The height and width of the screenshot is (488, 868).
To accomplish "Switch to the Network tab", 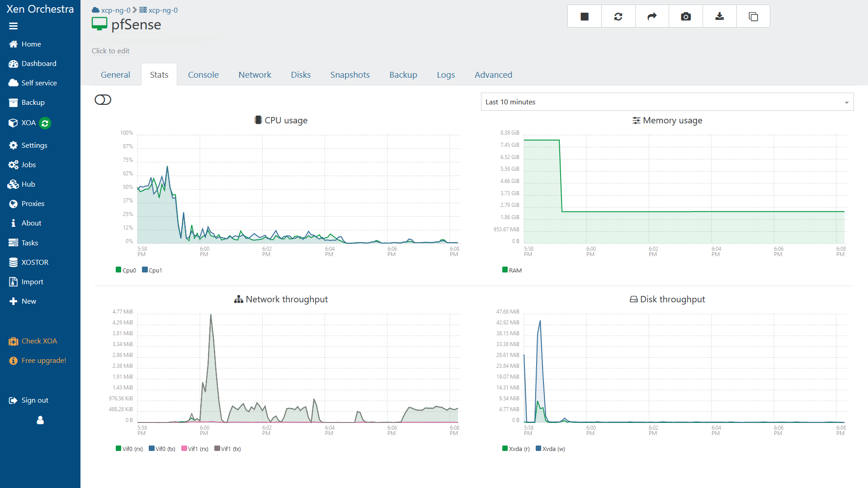I will (x=255, y=75).
